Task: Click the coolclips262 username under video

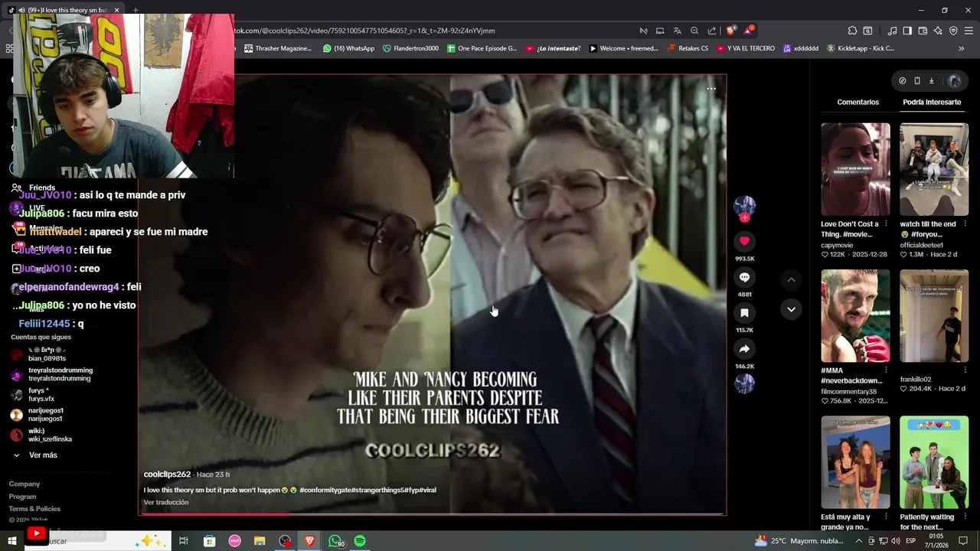Action: 167,474
